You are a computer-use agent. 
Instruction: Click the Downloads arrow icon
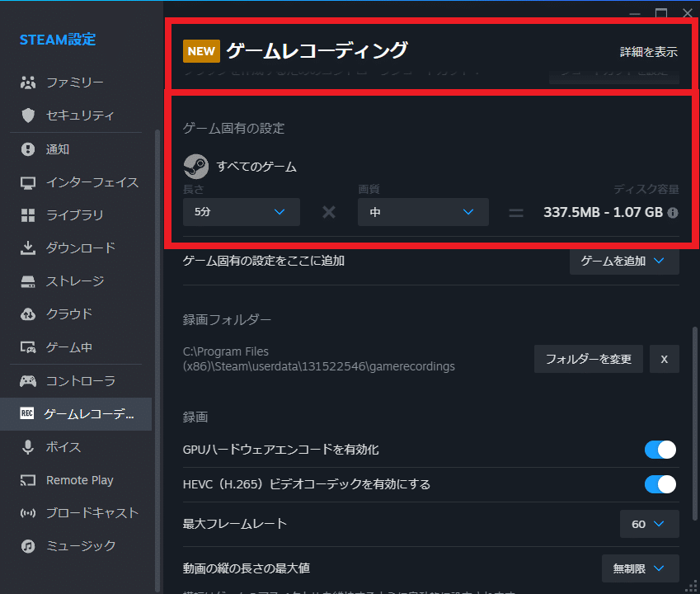[28, 247]
